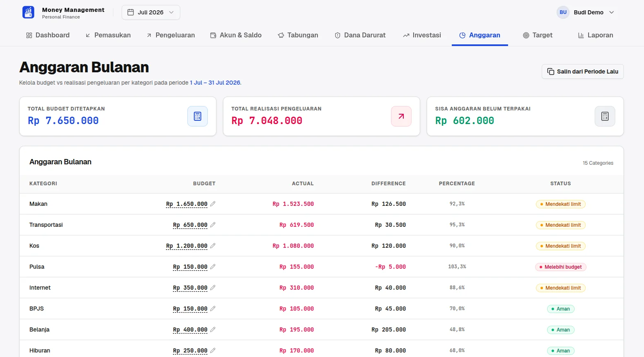Click the STATUS column header
644x357 pixels.
tap(561, 184)
